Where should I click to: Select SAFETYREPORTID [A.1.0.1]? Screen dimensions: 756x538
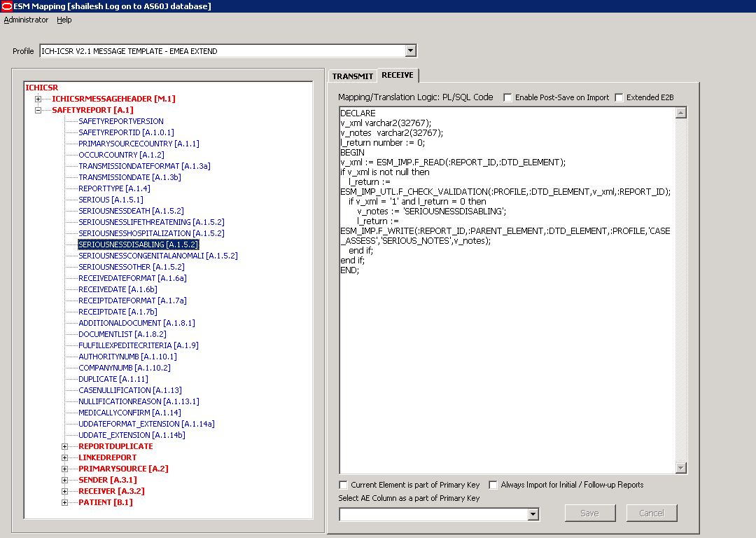pyautogui.click(x=126, y=132)
